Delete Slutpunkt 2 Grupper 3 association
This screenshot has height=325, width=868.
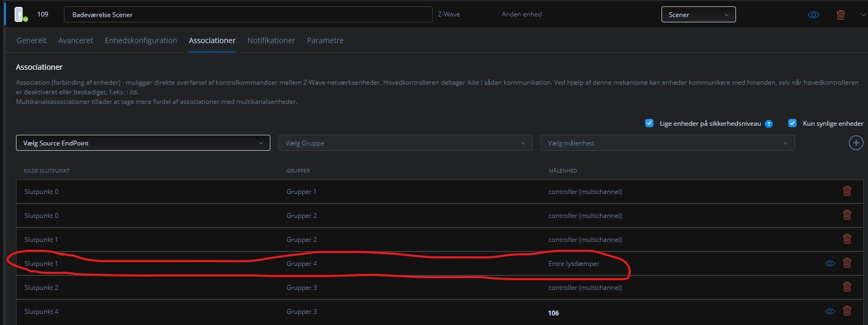[847, 287]
